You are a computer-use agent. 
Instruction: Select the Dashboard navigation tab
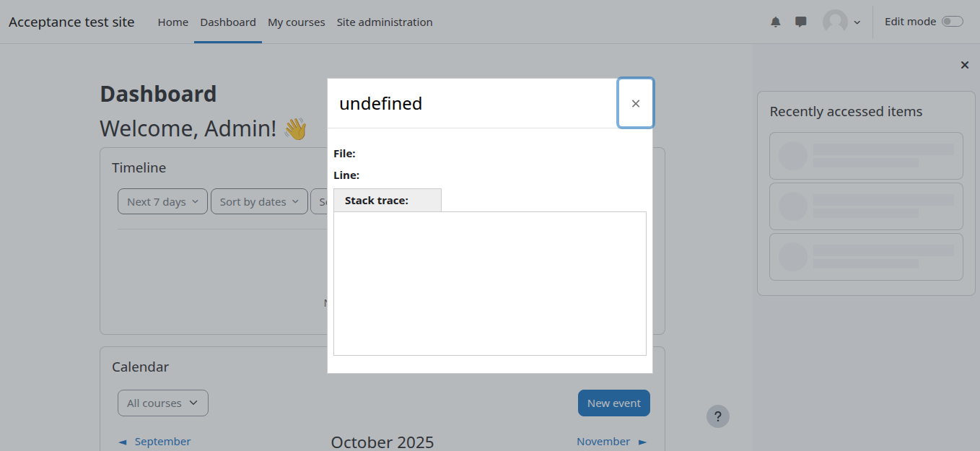click(228, 22)
